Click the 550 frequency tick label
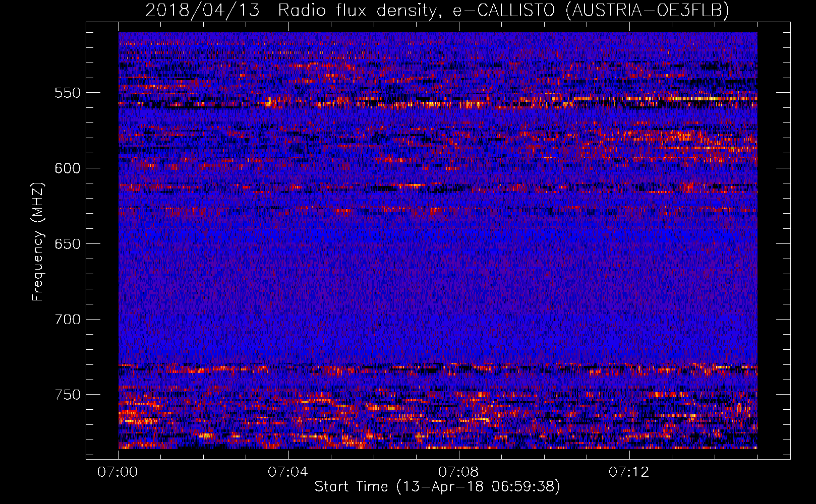 tap(68, 93)
